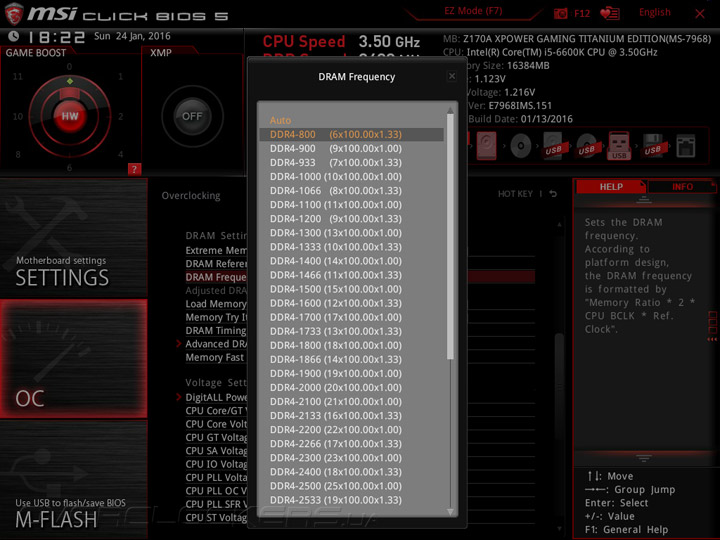Select the Memory Fast Boot setting
The height and width of the screenshot is (540, 720).
pos(216,357)
